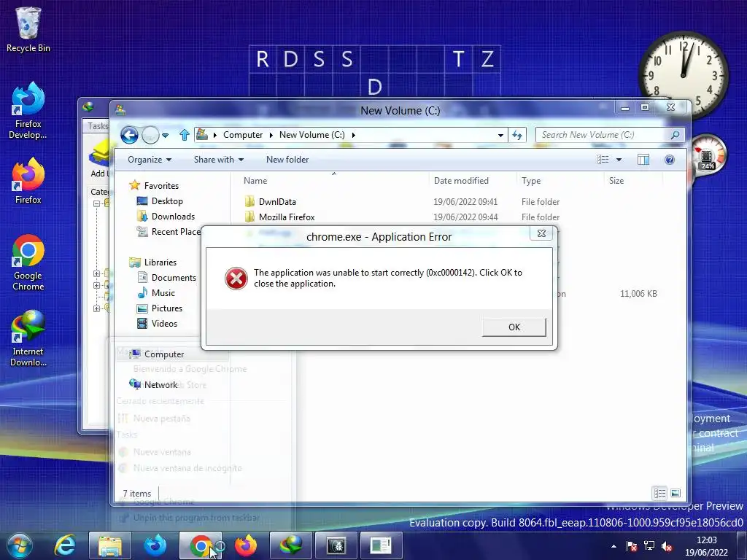Select Recent Places under Favorites
Screen dimensions: 747x560
pos(169,231)
